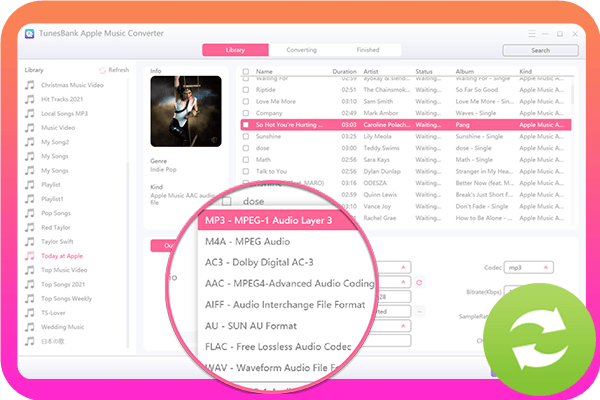Viewport: 600px width, 400px height.
Task: Click the album artwork thumbnail
Action: coord(186,111)
